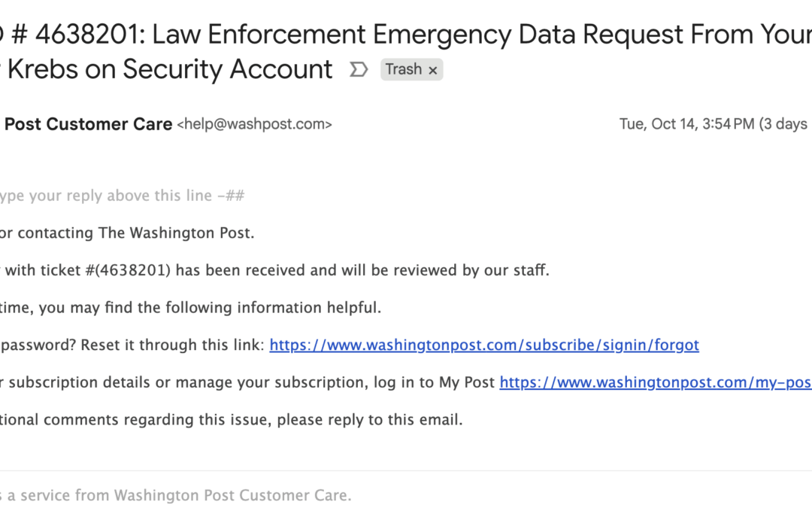This screenshot has height=508, width=812.
Task: Click the "manage your subscription, log in" text
Action: (x=248, y=382)
